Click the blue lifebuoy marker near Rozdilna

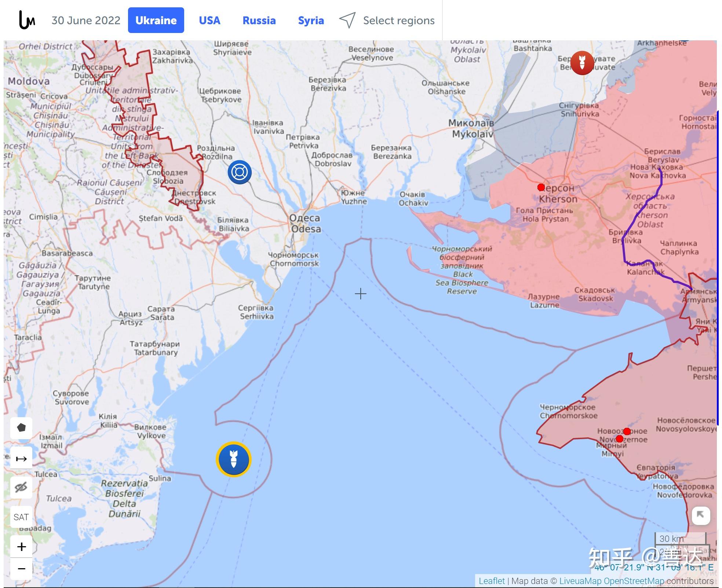240,172
